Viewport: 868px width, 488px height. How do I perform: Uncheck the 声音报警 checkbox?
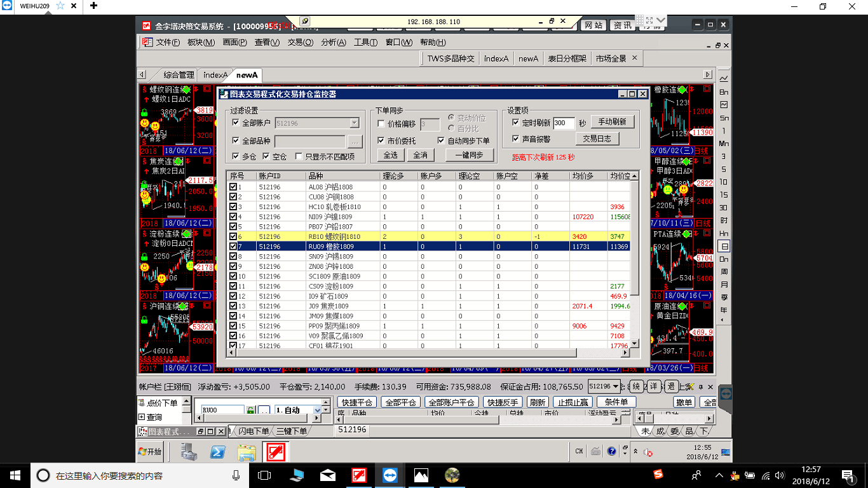(x=516, y=139)
